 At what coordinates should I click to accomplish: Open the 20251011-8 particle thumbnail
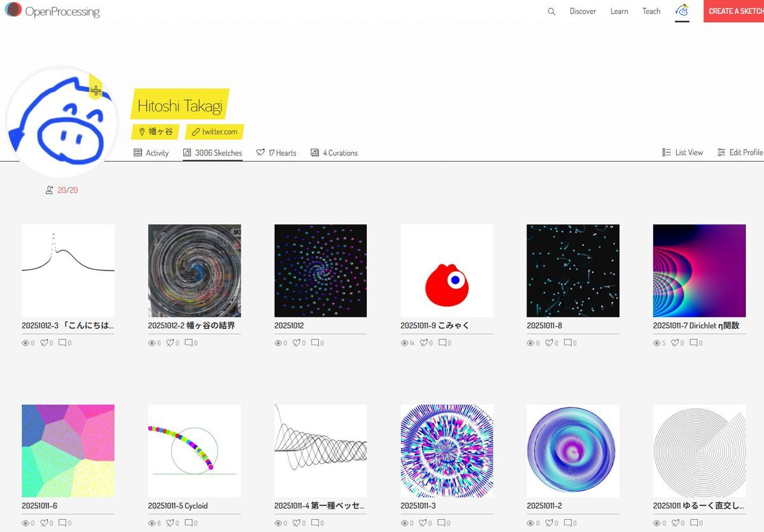pyautogui.click(x=573, y=270)
